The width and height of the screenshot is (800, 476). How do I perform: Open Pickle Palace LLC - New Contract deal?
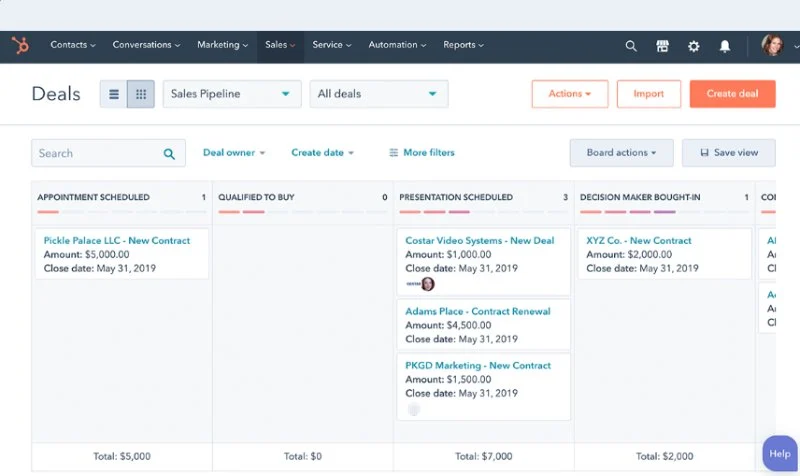(x=117, y=241)
